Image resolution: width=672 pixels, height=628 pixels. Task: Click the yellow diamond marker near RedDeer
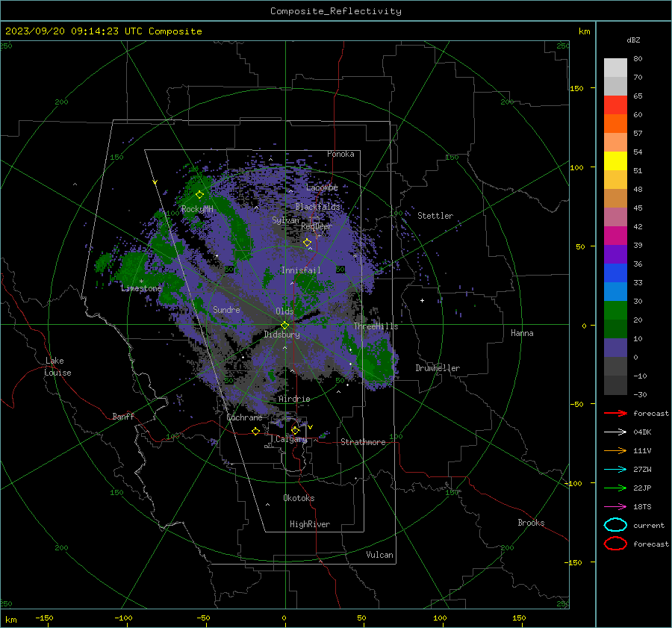[307, 243]
